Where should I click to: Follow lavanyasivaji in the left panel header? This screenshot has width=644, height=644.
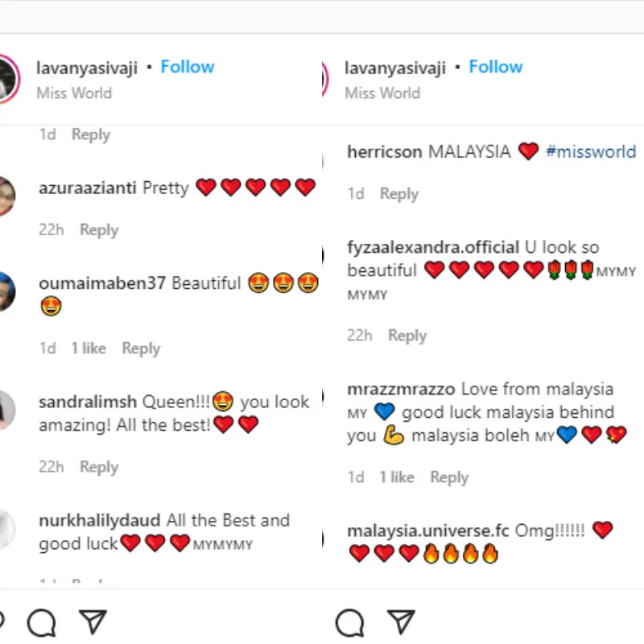coord(188,67)
